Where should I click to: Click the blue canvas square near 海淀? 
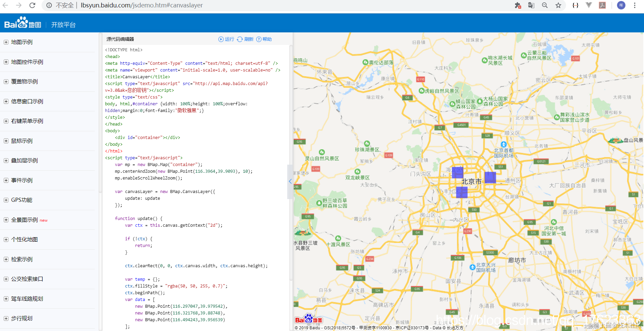click(x=457, y=172)
